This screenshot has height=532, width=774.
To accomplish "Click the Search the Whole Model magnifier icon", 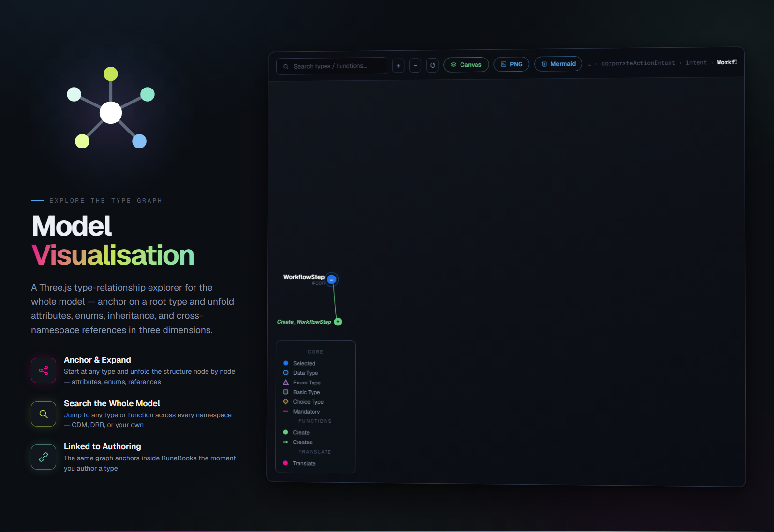I will click(x=44, y=414).
